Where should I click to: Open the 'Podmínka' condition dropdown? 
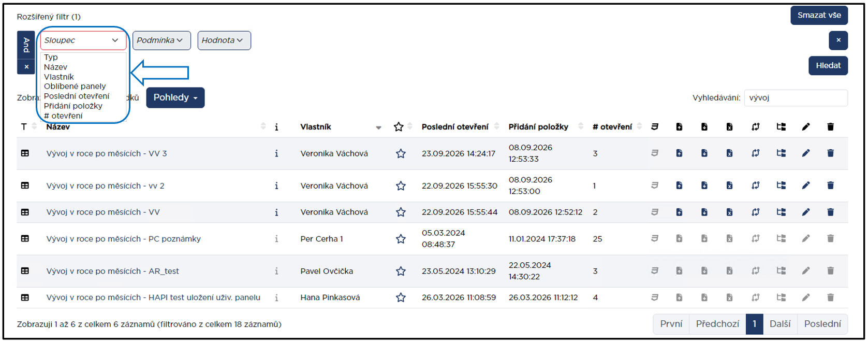click(161, 40)
